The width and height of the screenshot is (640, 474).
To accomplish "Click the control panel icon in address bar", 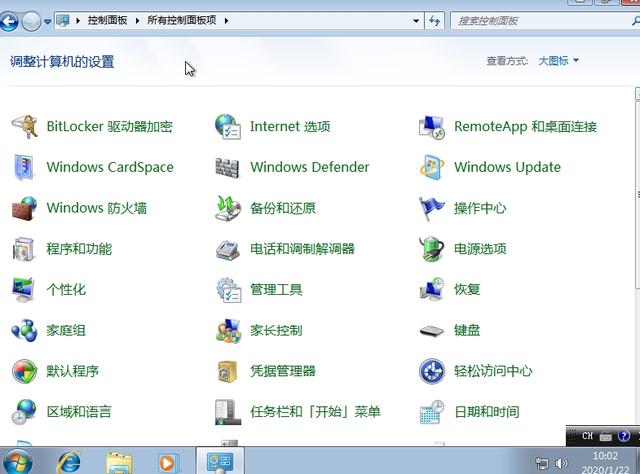I will (62, 20).
